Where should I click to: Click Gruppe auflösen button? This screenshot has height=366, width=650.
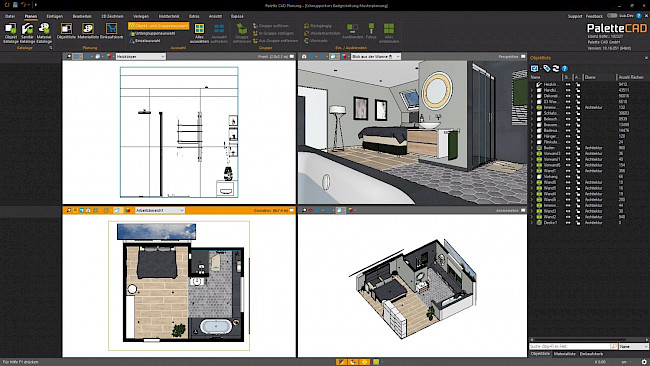coord(271,26)
